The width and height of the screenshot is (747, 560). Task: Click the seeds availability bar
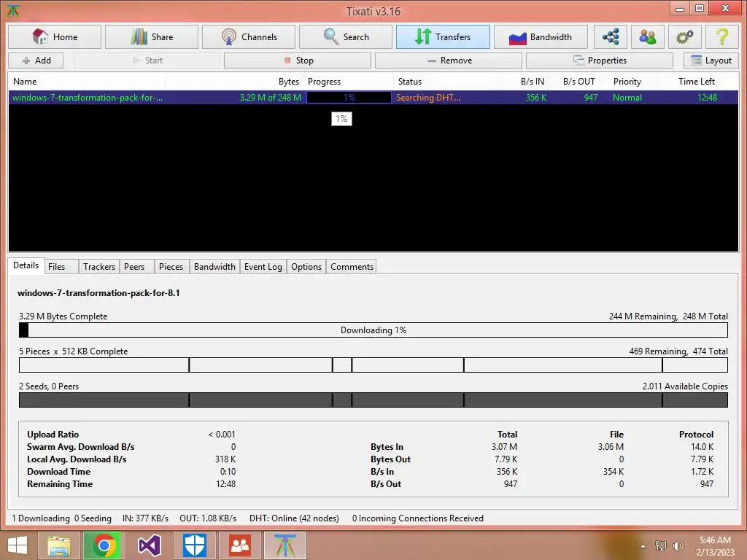pyautogui.click(x=373, y=400)
